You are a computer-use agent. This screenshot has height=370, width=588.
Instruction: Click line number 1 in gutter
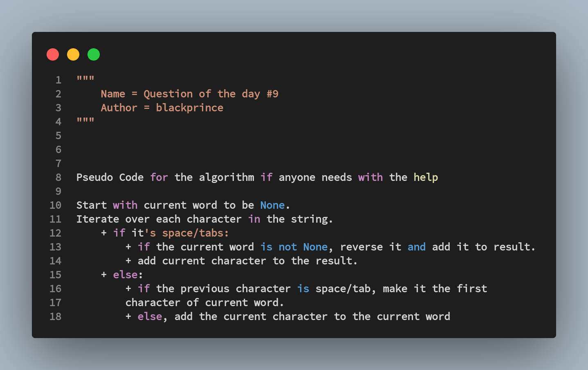[58, 80]
